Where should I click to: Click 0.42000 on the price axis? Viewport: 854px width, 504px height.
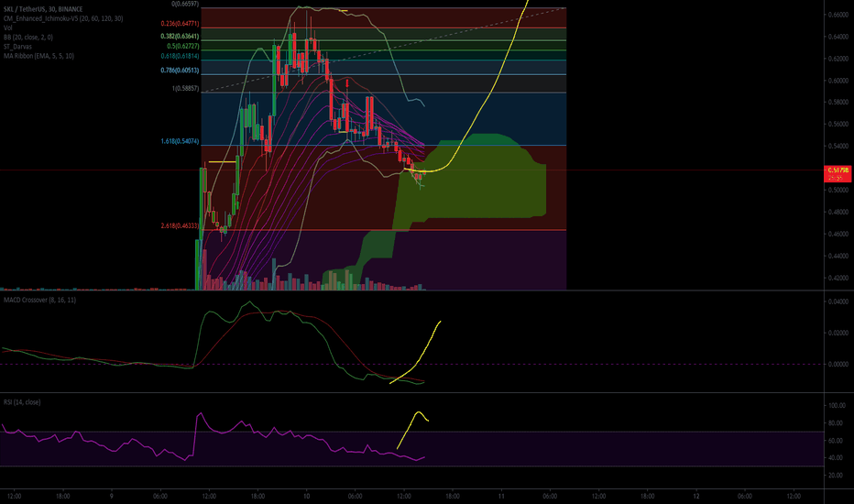(x=838, y=278)
